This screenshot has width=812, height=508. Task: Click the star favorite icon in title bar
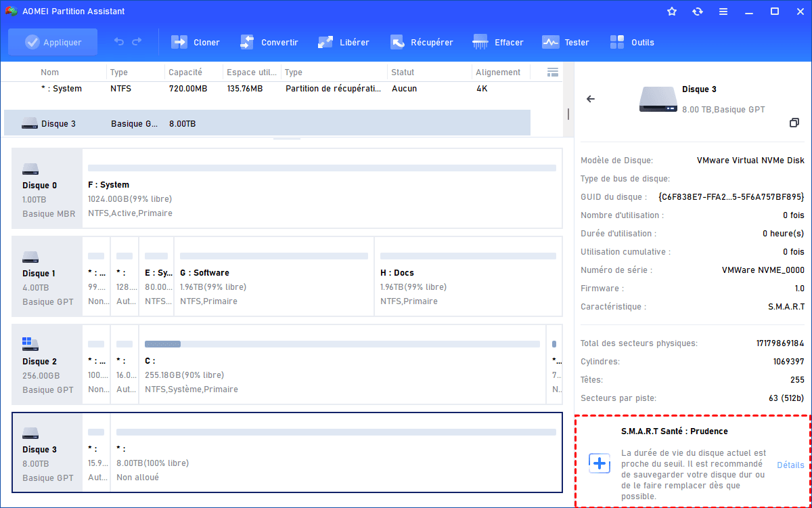pyautogui.click(x=672, y=12)
